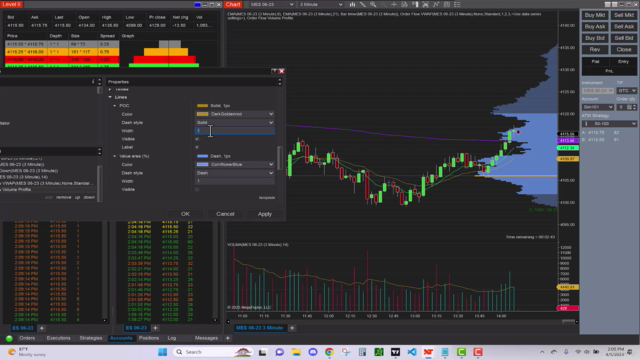
Task: Open the Value area Color CornflowerBlue dropdown
Action: (x=235, y=164)
